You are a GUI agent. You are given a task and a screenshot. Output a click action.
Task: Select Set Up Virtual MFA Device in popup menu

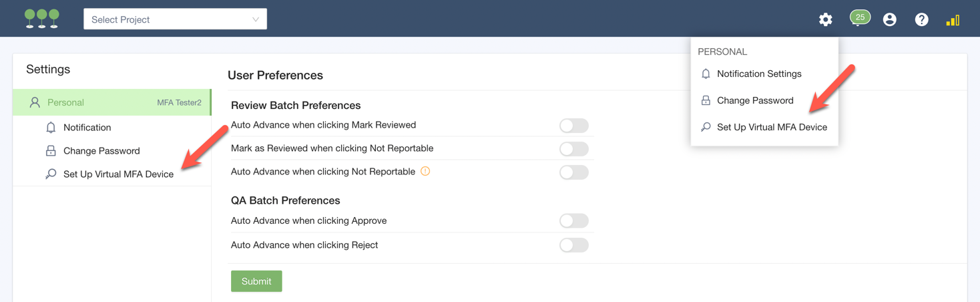771,127
